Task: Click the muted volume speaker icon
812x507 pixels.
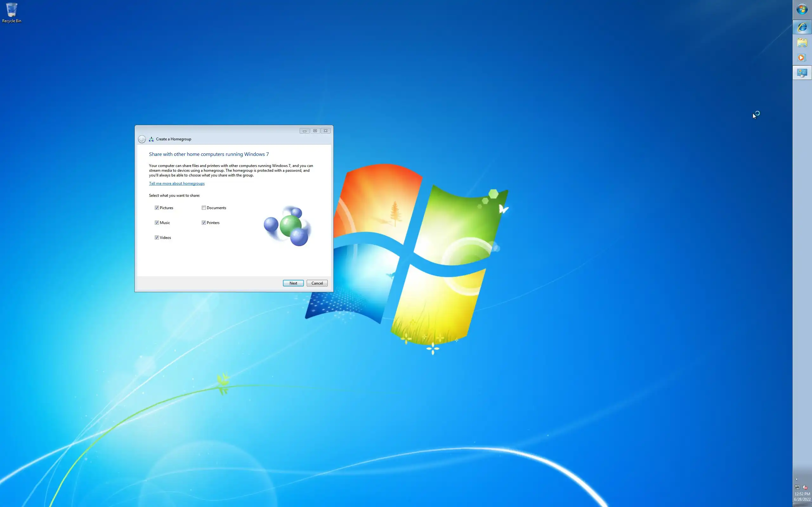Action: click(x=805, y=487)
